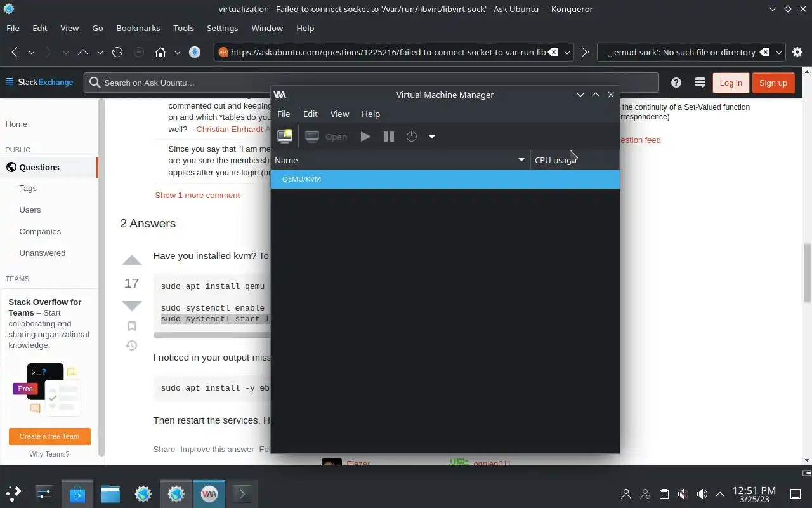Bookmark the answer with the bookmark icon
Screen dimensions: 812x508
(x=131, y=326)
